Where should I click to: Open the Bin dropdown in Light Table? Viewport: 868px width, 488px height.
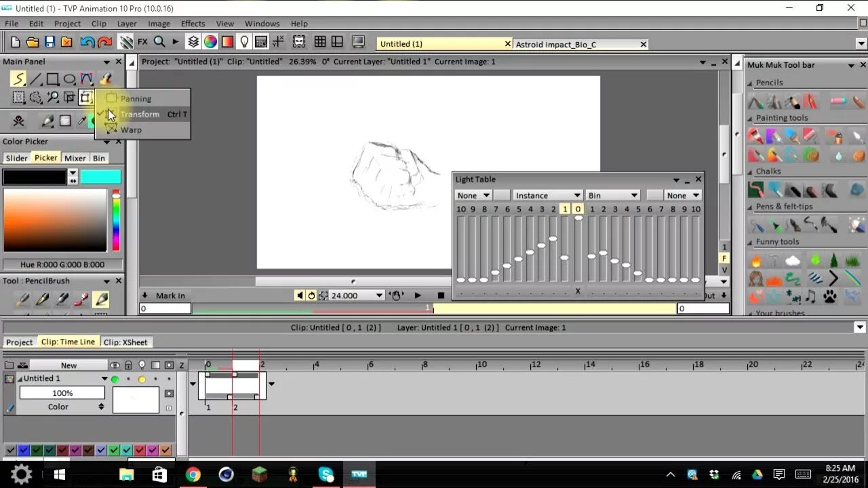pos(612,195)
